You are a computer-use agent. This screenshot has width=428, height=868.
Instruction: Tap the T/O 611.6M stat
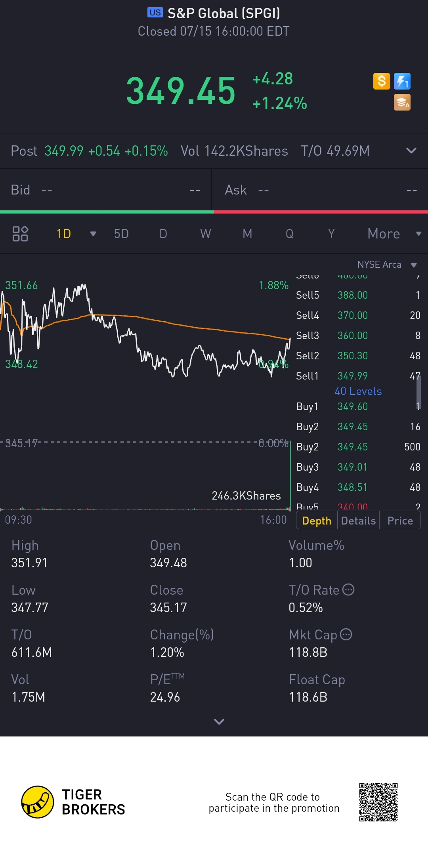click(31, 643)
